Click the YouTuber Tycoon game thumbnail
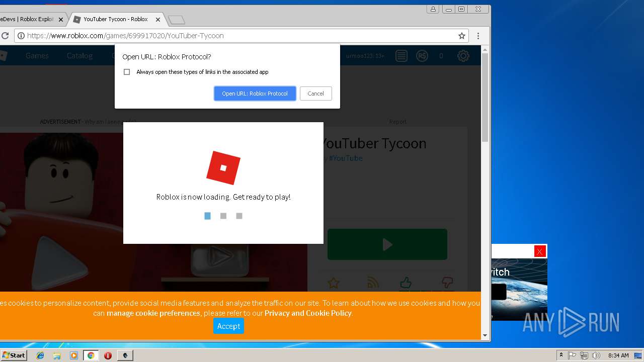This screenshot has width=644, height=362. coord(153,212)
